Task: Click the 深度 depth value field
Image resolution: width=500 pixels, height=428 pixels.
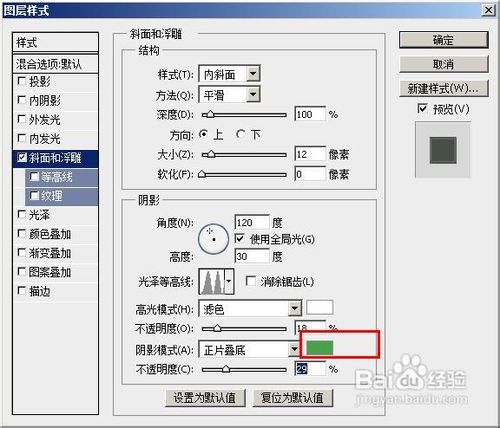Action: [x=310, y=114]
